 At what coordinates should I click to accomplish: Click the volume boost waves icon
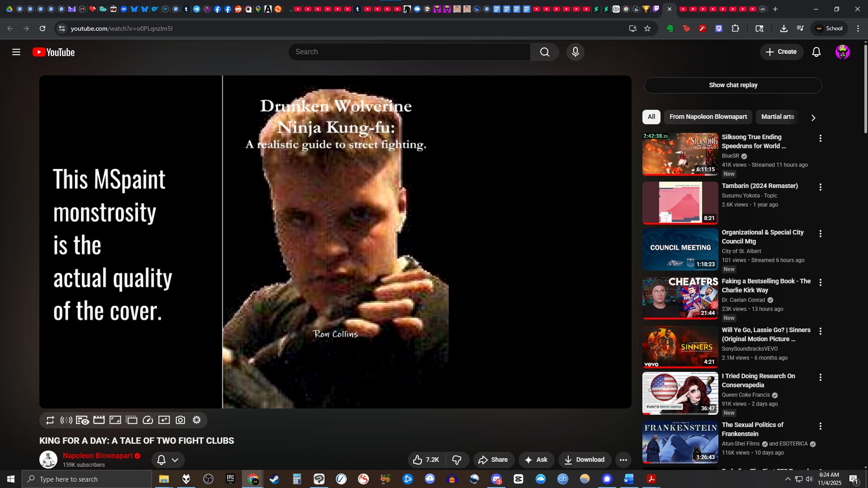(x=66, y=420)
